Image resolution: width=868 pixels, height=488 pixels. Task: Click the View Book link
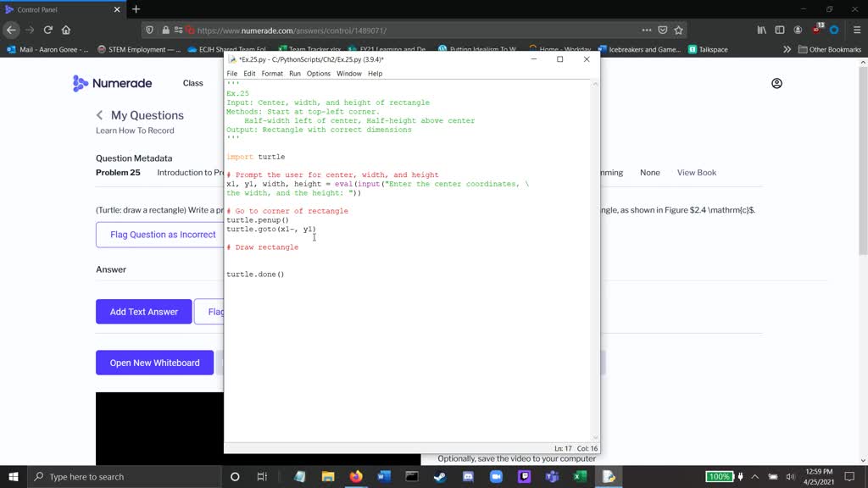point(697,173)
